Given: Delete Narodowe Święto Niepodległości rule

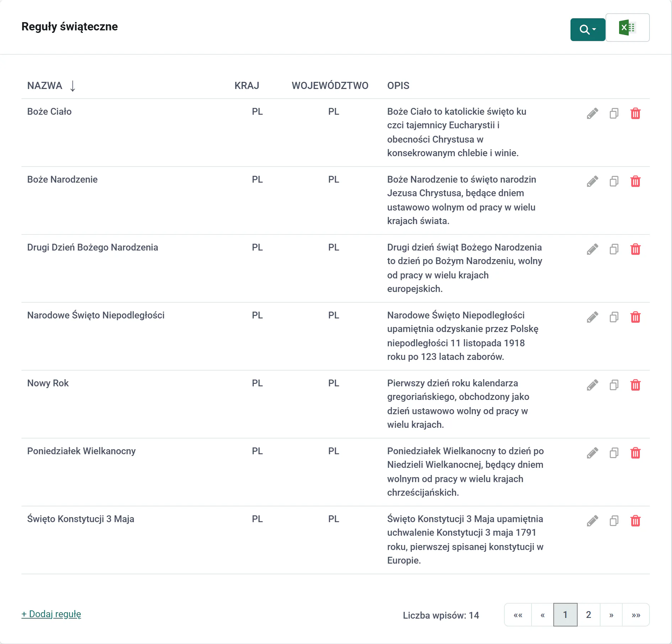Looking at the screenshot, I should click(x=636, y=317).
